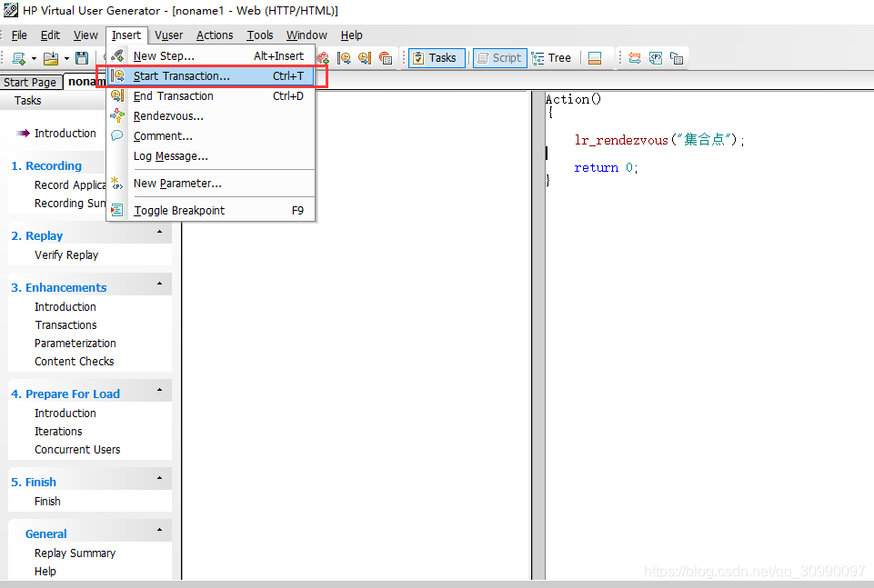This screenshot has width=874, height=588.
Task: Click the Rendezvous arrows menu icon
Action: (x=117, y=115)
